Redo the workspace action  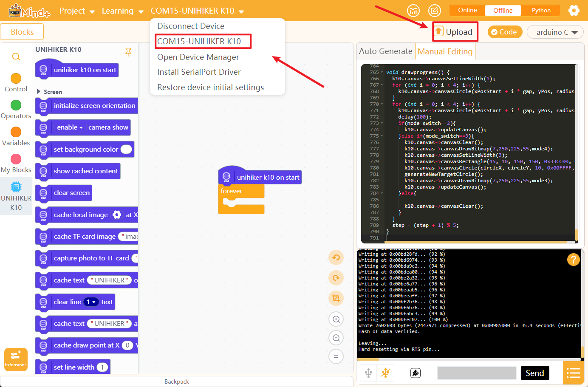coord(336,278)
